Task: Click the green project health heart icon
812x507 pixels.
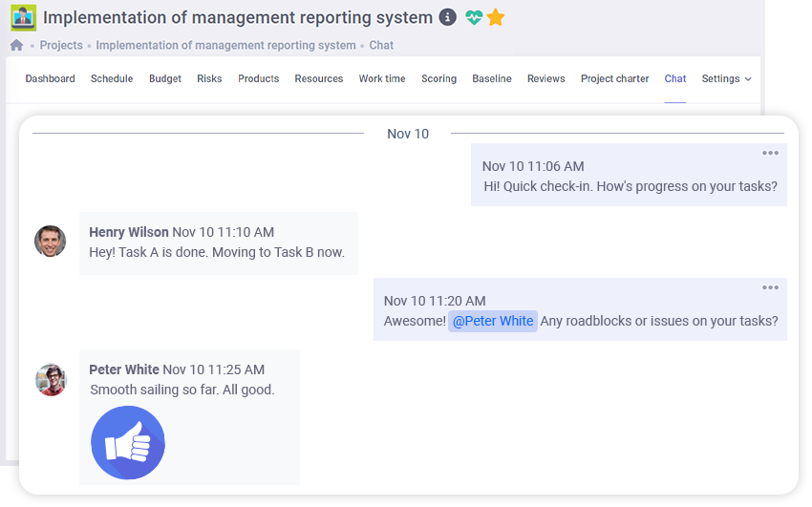Action: click(x=474, y=17)
